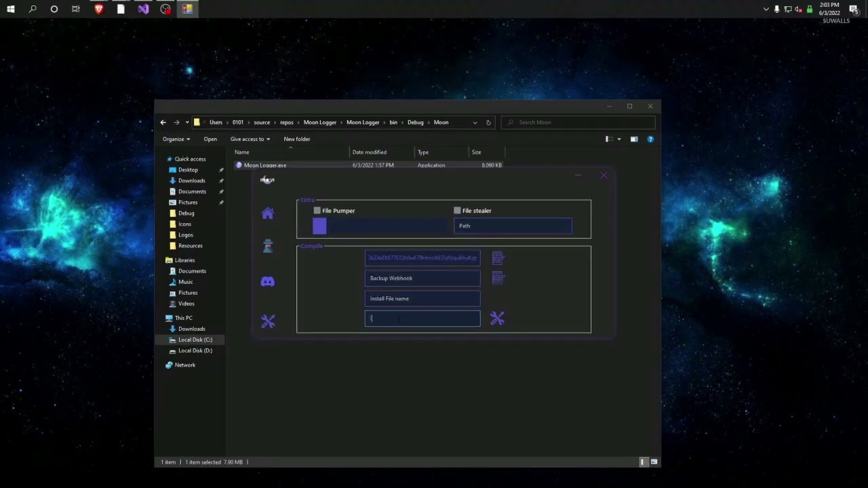Click the repos breadcrumb segment
The image size is (868, 488).
coord(287,123)
